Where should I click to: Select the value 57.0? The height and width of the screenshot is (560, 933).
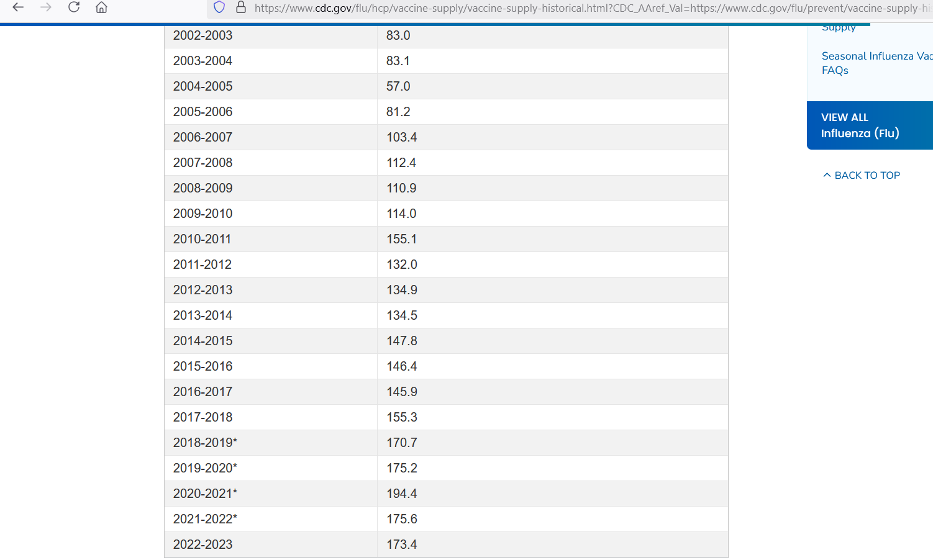398,86
